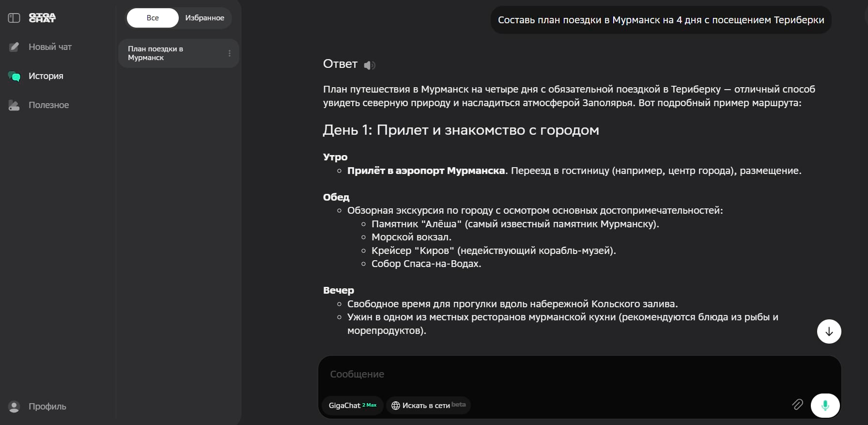Click the list item Крейсер "Киров"
Image resolution: width=868 pixels, height=425 pixels.
click(494, 251)
